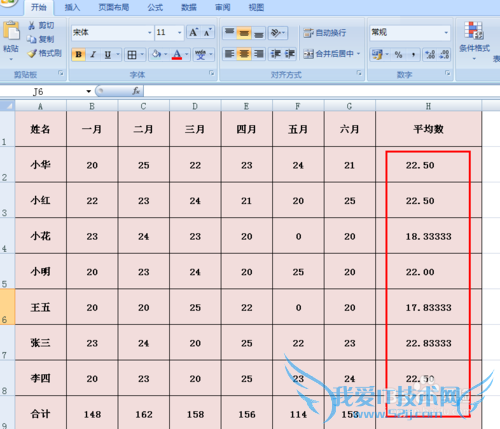The width and height of the screenshot is (500, 429).
Task: Align text to top
Action: click(229, 33)
